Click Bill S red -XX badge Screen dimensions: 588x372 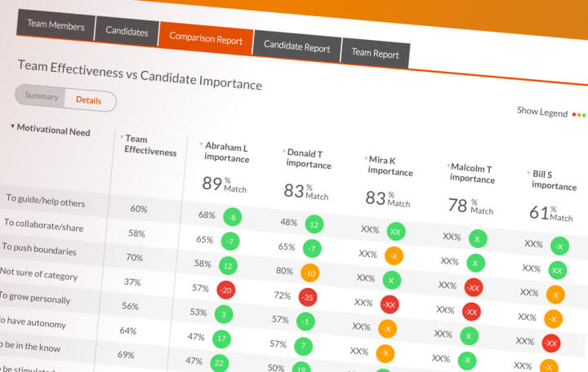[x=551, y=343]
